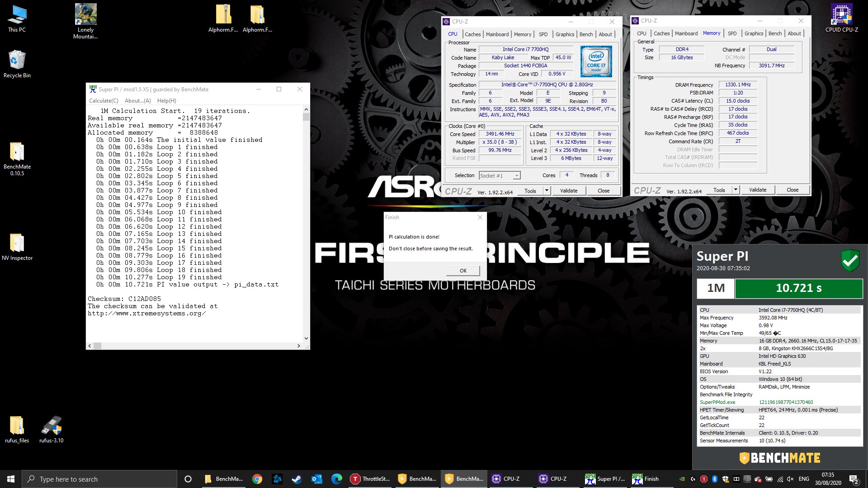The width and height of the screenshot is (868, 488).
Task: Open the Bluetooth tray icon
Action: point(715,479)
